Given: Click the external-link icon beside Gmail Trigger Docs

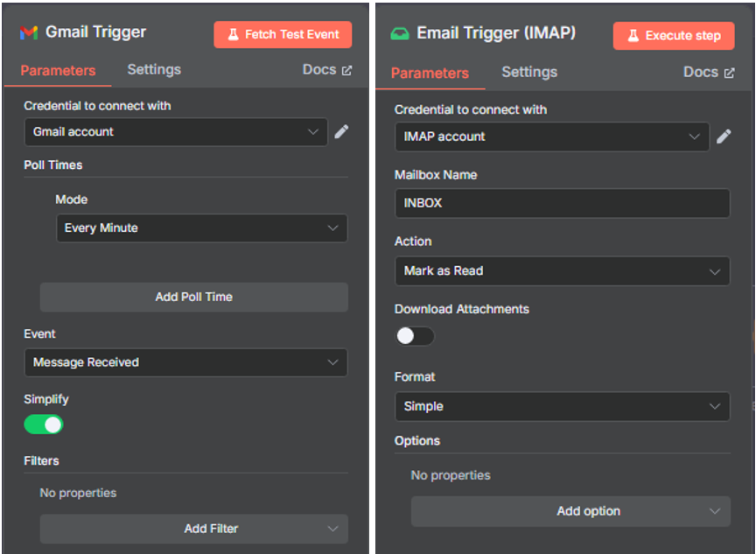Looking at the screenshot, I should [x=346, y=70].
